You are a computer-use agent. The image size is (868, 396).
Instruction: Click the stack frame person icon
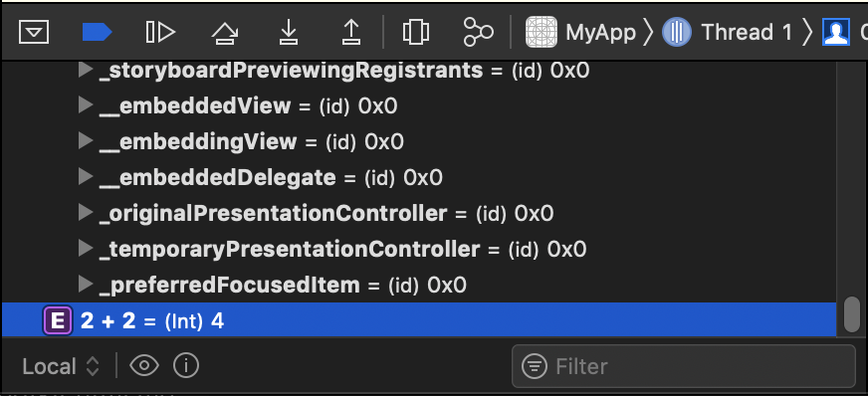[836, 33]
